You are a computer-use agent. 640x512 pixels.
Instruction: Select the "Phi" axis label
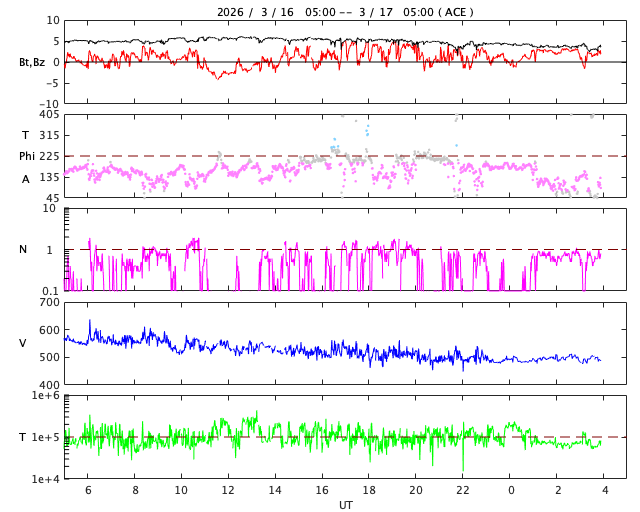tap(27, 156)
